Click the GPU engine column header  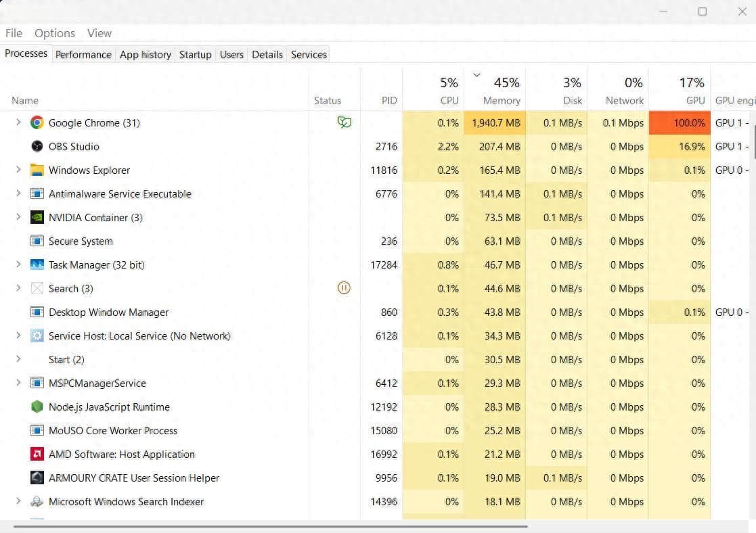click(735, 101)
